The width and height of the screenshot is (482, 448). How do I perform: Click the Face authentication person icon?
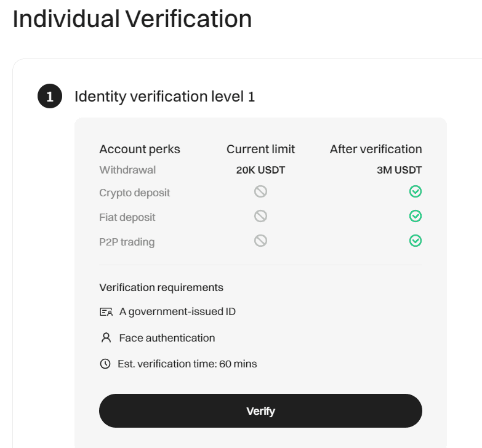point(106,338)
